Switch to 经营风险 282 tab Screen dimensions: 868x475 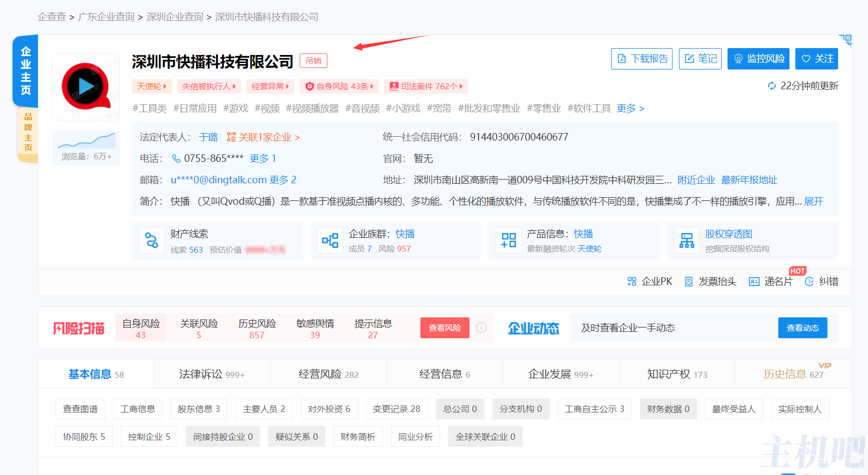[329, 374]
